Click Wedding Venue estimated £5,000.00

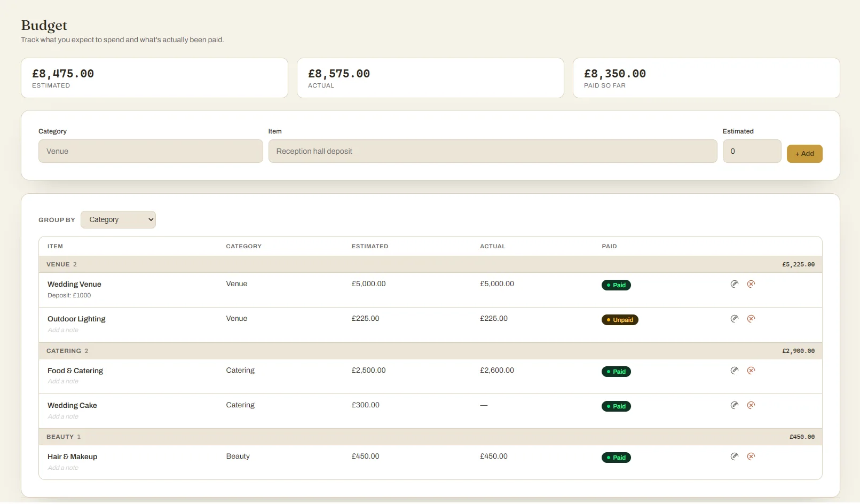[x=369, y=283]
